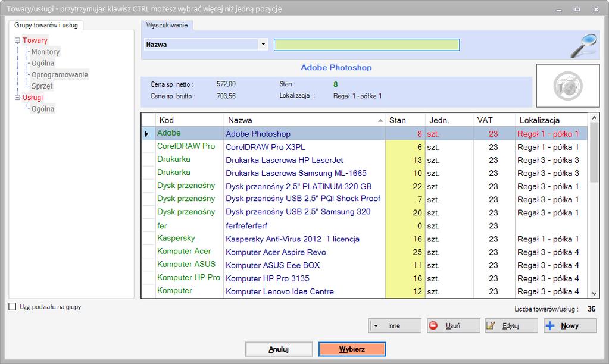Select the Monitory group in the tree
The image size is (609, 364).
click(x=45, y=52)
